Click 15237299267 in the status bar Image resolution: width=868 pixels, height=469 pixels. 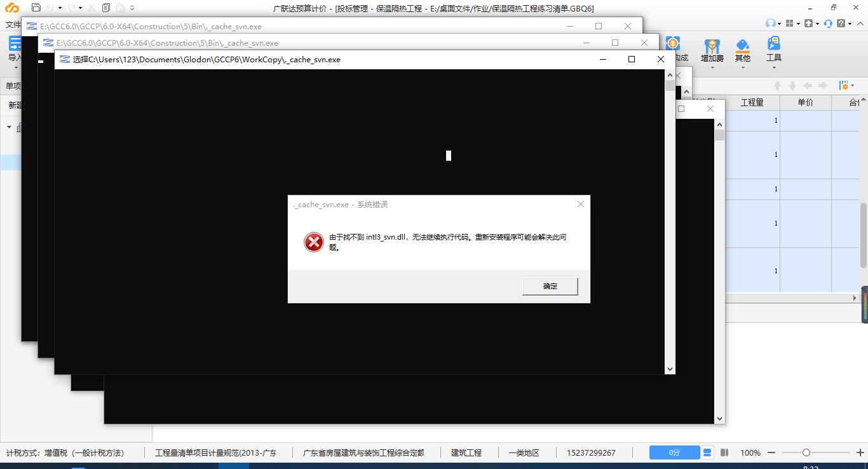(x=591, y=453)
